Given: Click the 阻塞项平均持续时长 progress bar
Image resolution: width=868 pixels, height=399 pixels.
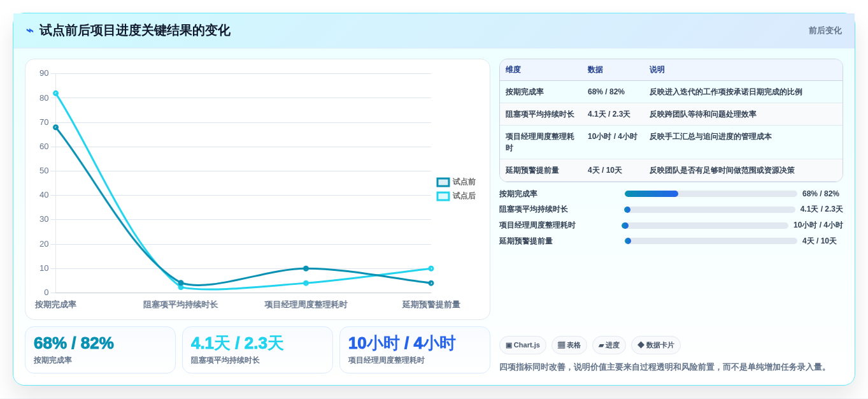Looking at the screenshot, I should pyautogui.click(x=709, y=210).
